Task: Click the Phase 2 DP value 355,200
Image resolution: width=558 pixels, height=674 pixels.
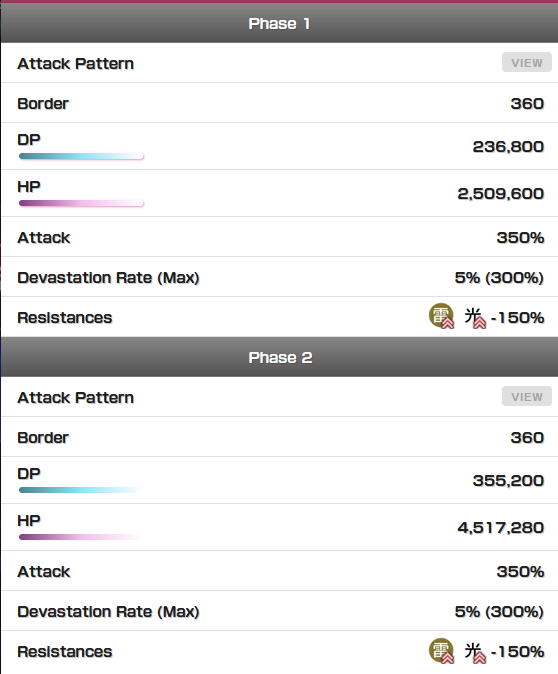Action: click(x=509, y=481)
